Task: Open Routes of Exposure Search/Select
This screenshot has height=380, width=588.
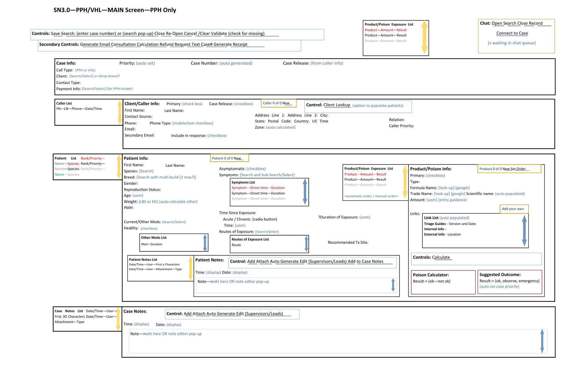Action: pos(267,232)
